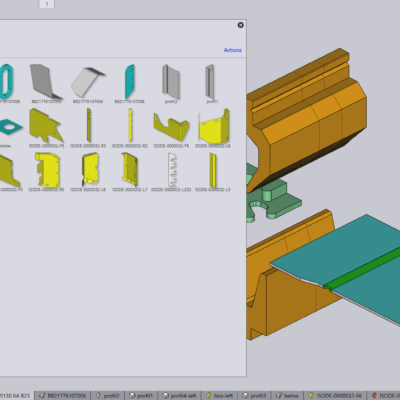
Task: Click the '1' button at top
Action: 47,4
